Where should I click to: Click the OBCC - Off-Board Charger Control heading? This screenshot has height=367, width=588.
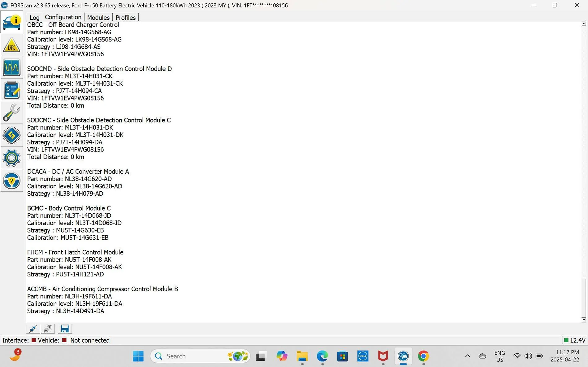(x=73, y=25)
